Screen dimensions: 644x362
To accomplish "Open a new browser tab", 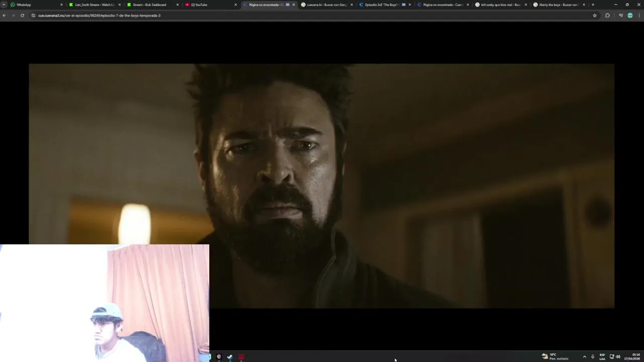I will pyautogui.click(x=593, y=5).
